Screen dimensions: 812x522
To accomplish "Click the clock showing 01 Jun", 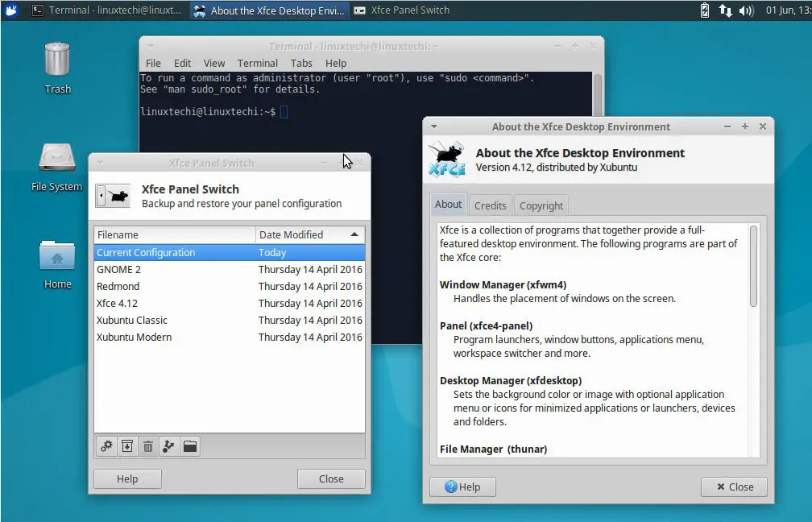I will click(788, 10).
